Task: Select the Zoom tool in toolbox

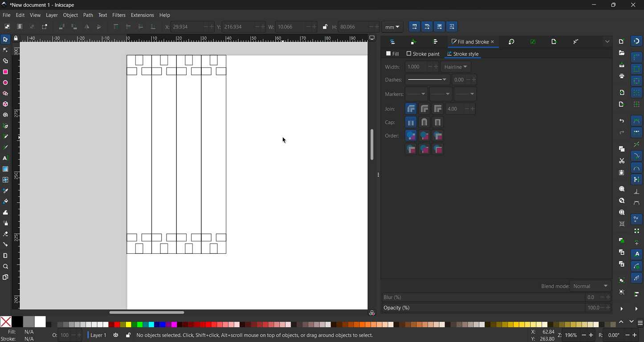Action: pos(5,267)
